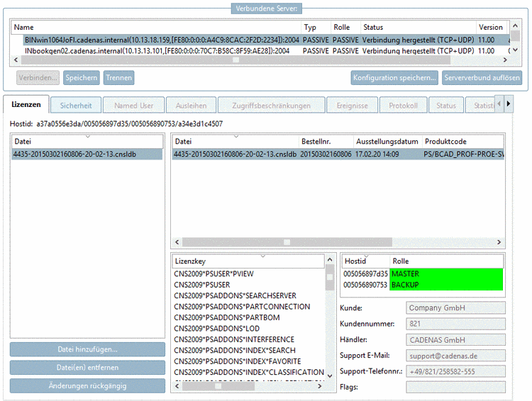Click Änderungen rückgängig button
Image resolution: width=532 pixels, height=401 pixels.
point(87,385)
